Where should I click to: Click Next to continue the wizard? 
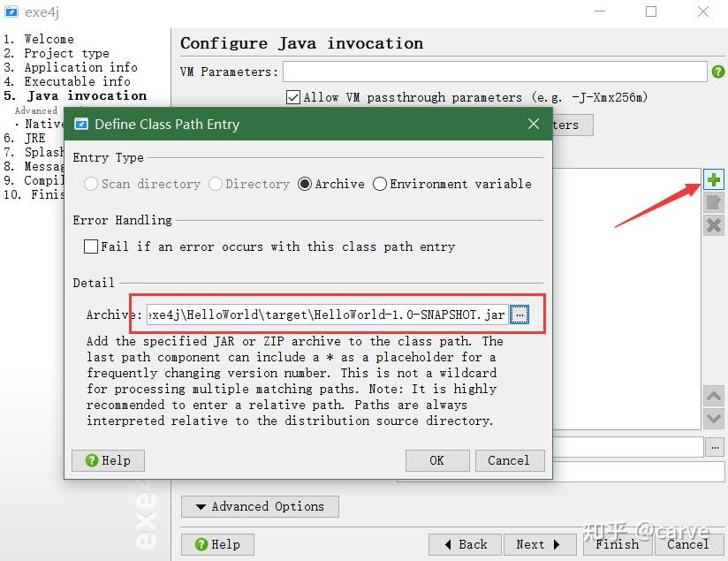[x=540, y=544]
